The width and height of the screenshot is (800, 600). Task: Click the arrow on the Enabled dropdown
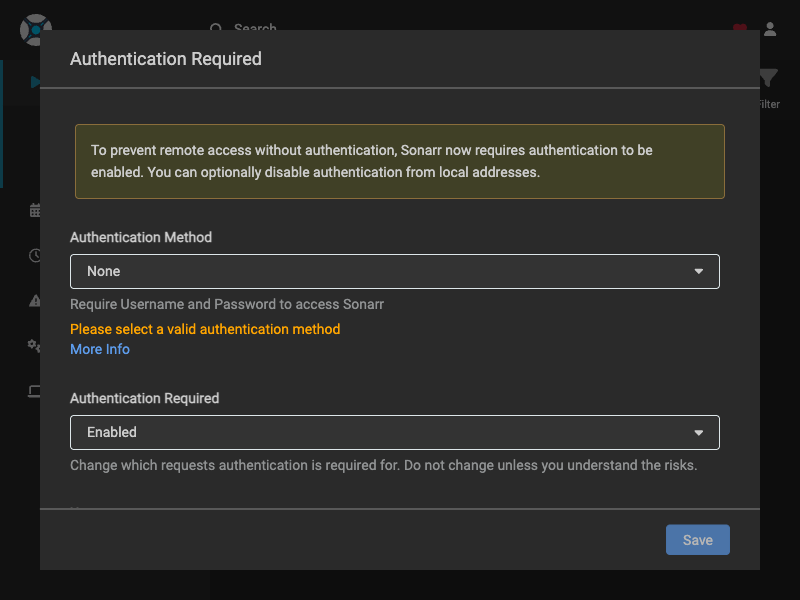(x=699, y=432)
